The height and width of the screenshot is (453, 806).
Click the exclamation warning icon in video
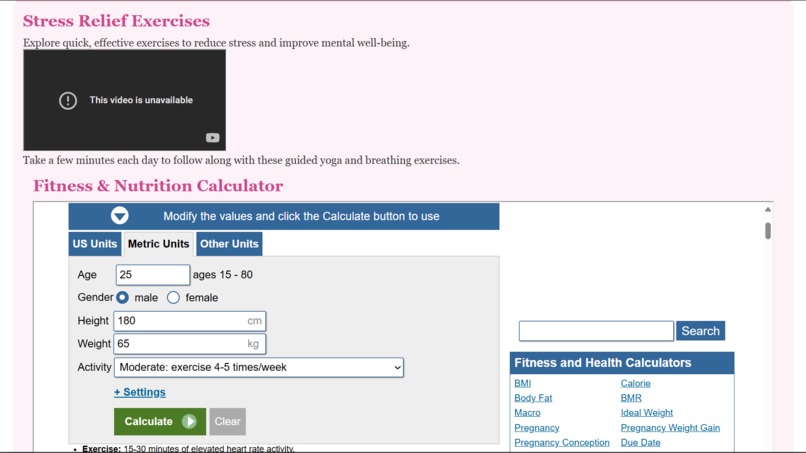(x=68, y=100)
